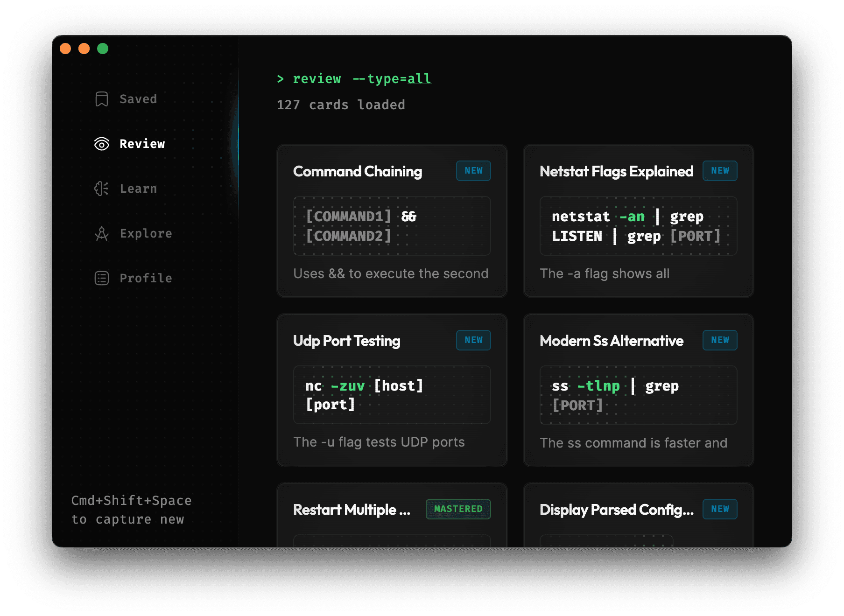The height and width of the screenshot is (616, 844).
Task: Open the Udp Port Testing card
Action: pyautogui.click(x=346, y=341)
